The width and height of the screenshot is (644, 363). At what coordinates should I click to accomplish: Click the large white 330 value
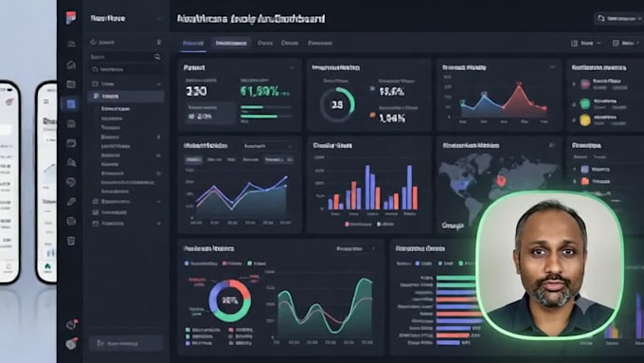point(196,91)
